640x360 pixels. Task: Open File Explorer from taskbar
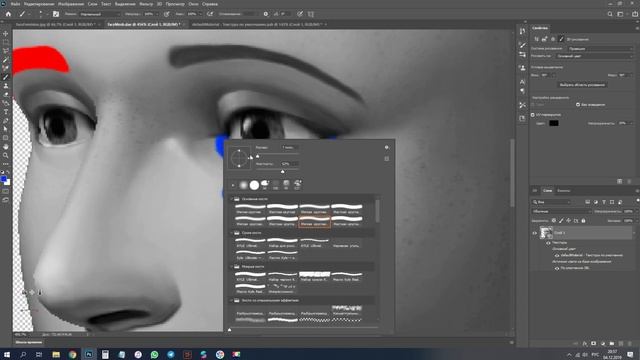coord(56,354)
